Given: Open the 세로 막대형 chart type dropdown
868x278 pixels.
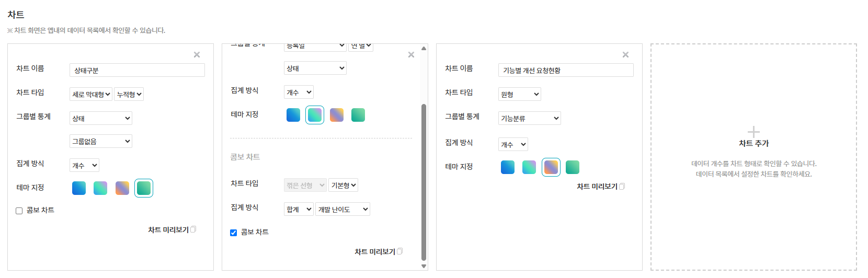Looking at the screenshot, I should [91, 95].
